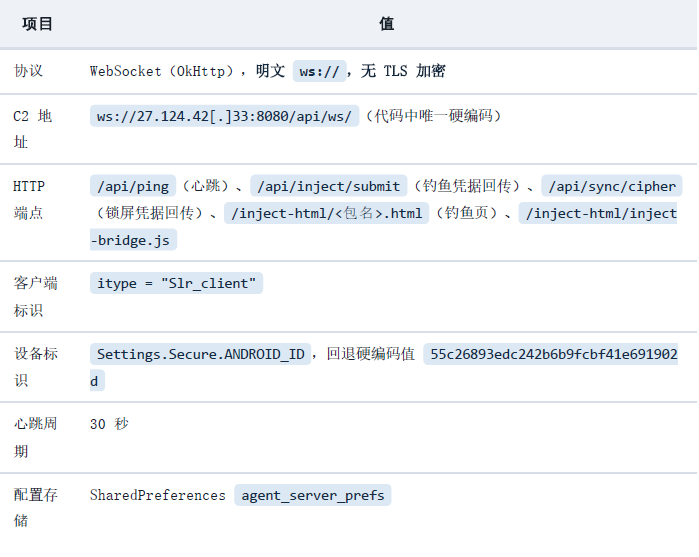Click the /inject-html/<包名>.html code snippet
Image resolution: width=699 pixels, height=557 pixels.
click(x=326, y=213)
